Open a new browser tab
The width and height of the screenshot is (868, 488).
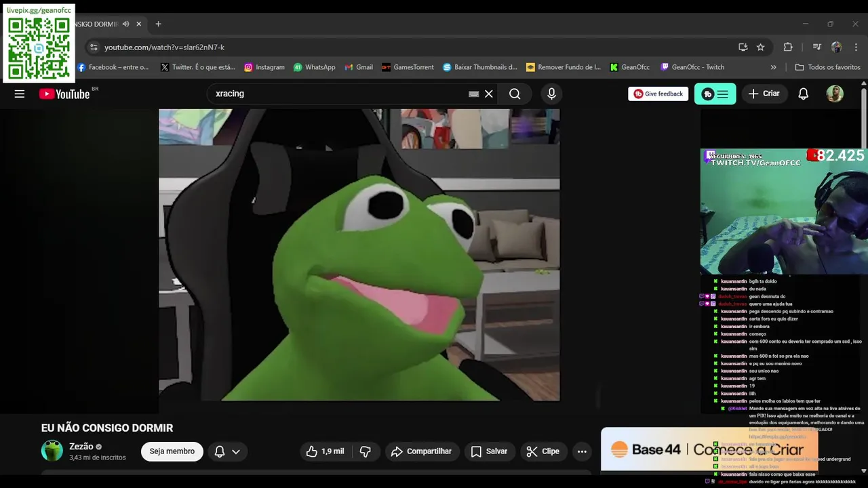[x=158, y=24]
